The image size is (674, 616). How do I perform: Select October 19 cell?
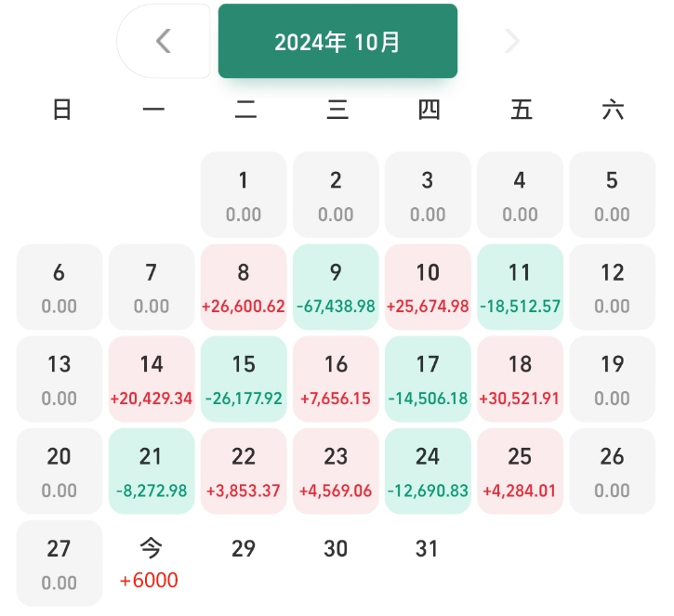pyautogui.click(x=612, y=379)
